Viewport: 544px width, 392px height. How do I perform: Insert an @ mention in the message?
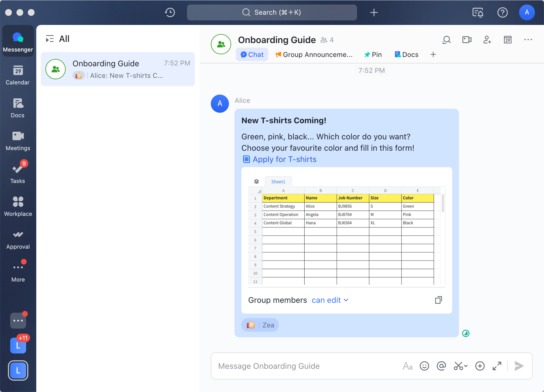(x=441, y=366)
